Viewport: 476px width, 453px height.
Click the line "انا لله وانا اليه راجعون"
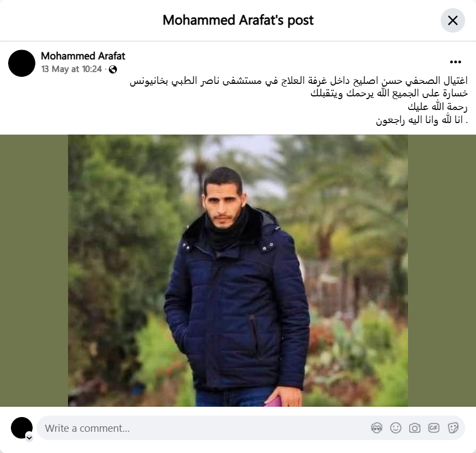(422, 120)
